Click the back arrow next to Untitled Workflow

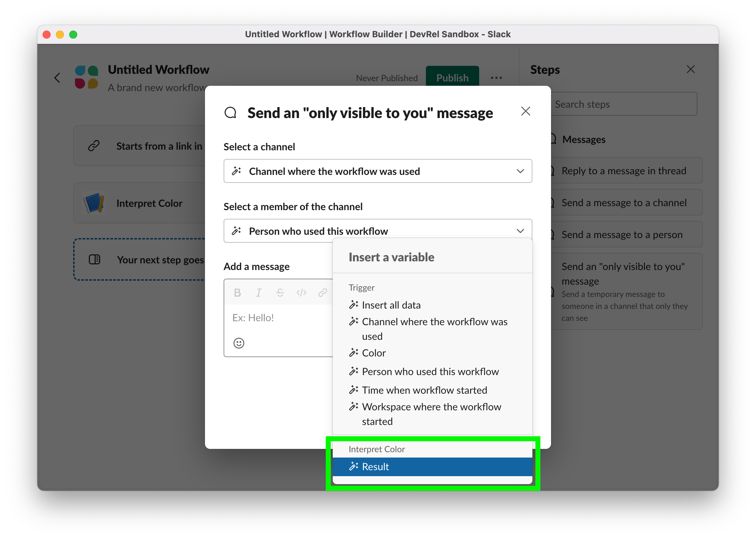pyautogui.click(x=57, y=78)
